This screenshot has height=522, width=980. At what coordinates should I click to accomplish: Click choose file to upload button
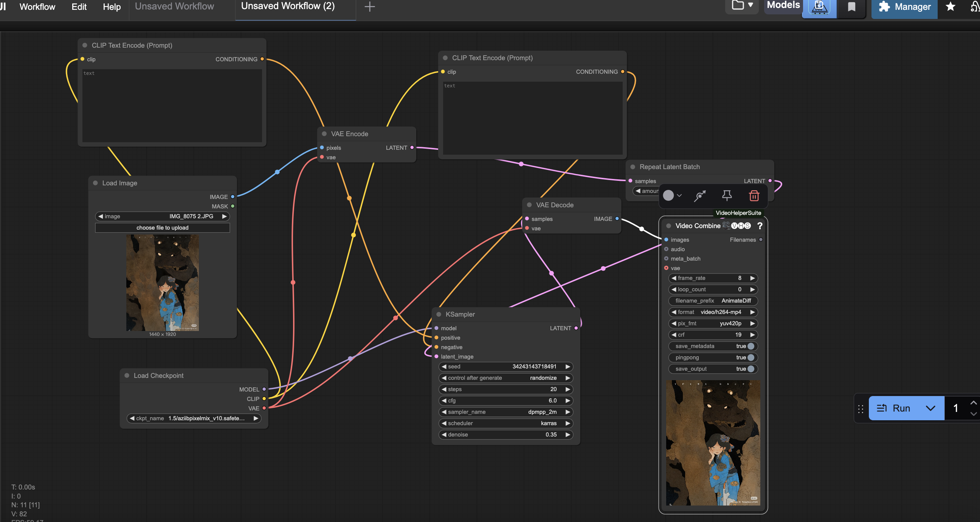coord(163,228)
